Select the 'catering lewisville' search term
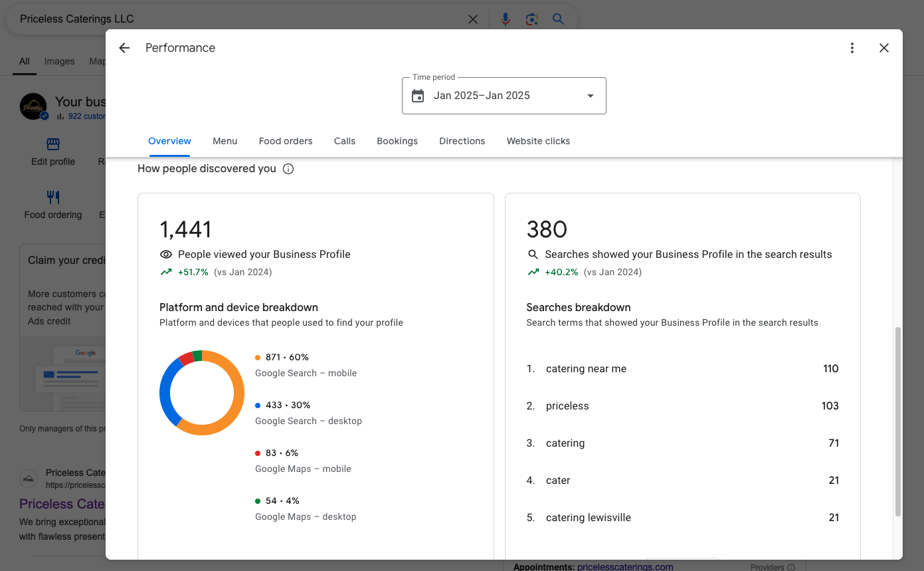 tap(589, 518)
